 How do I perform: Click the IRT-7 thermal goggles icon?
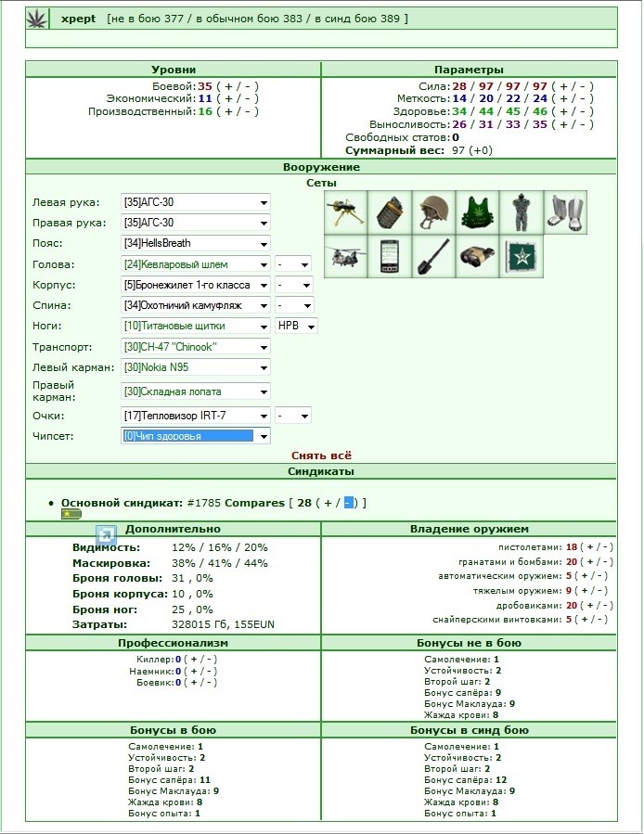click(x=477, y=256)
